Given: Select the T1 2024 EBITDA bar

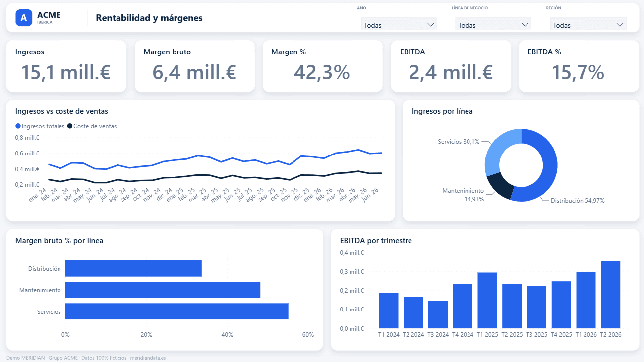Looking at the screenshot, I should tap(389, 310).
